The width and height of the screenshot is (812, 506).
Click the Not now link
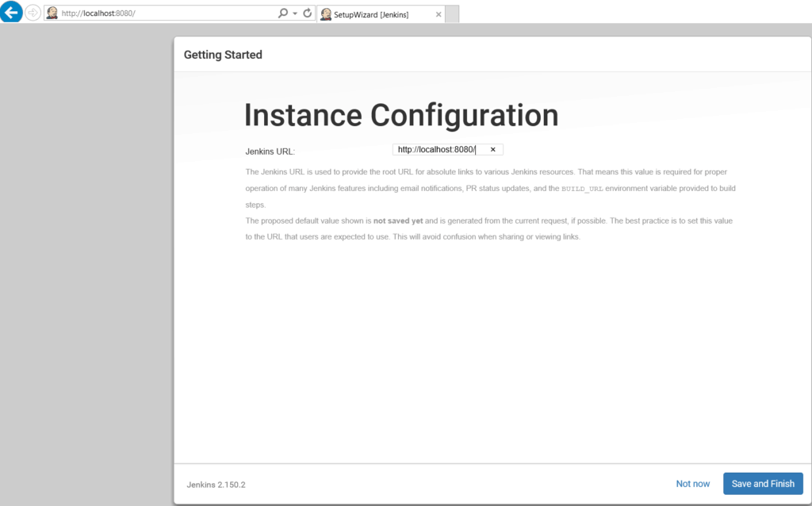(693, 484)
